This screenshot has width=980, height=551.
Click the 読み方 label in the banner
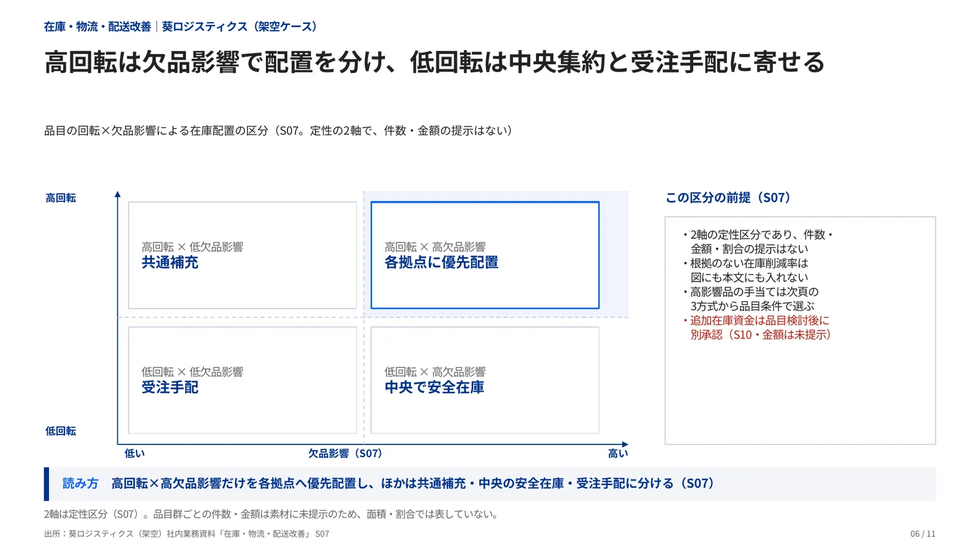coord(80,484)
